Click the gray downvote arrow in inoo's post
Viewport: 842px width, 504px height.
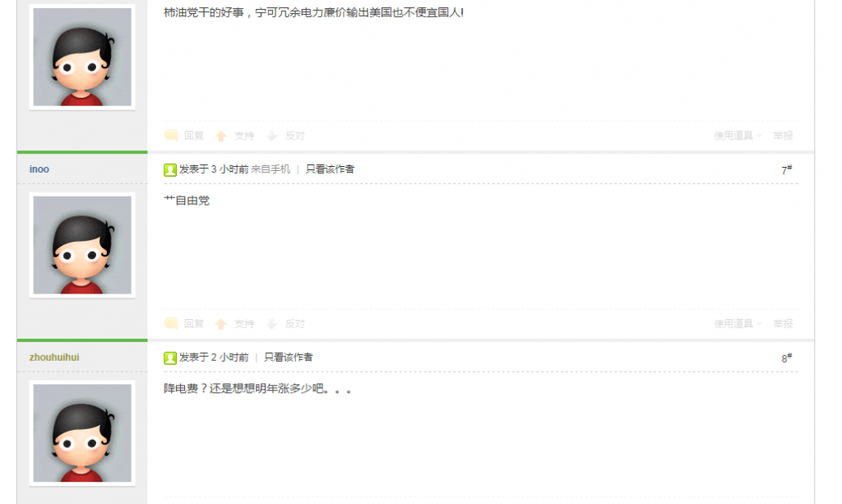(271, 324)
